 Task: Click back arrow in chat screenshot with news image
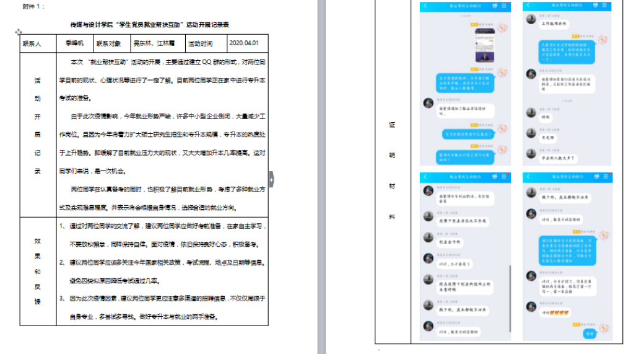[425, 6]
